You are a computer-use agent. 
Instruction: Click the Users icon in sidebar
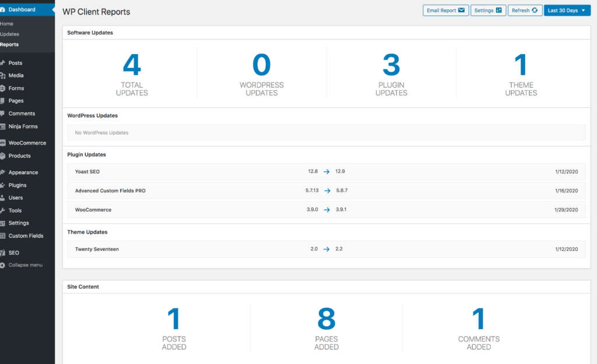tap(2, 198)
